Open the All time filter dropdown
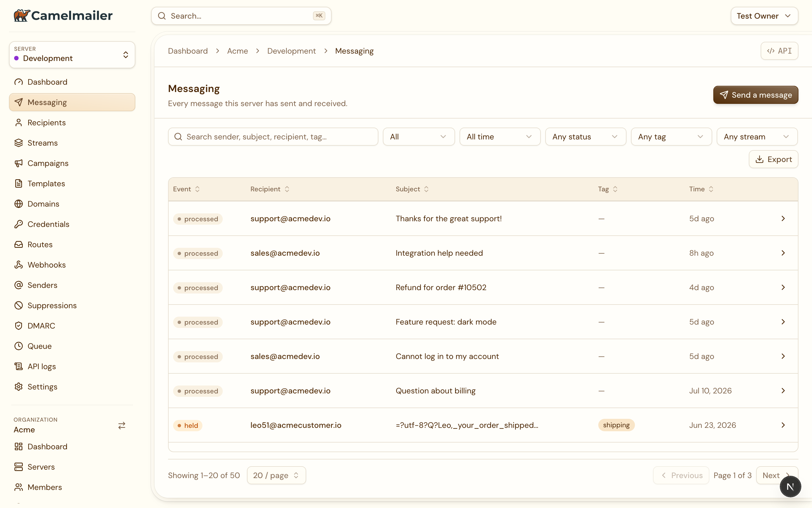Screen dimensions: 812x508 [500, 137]
